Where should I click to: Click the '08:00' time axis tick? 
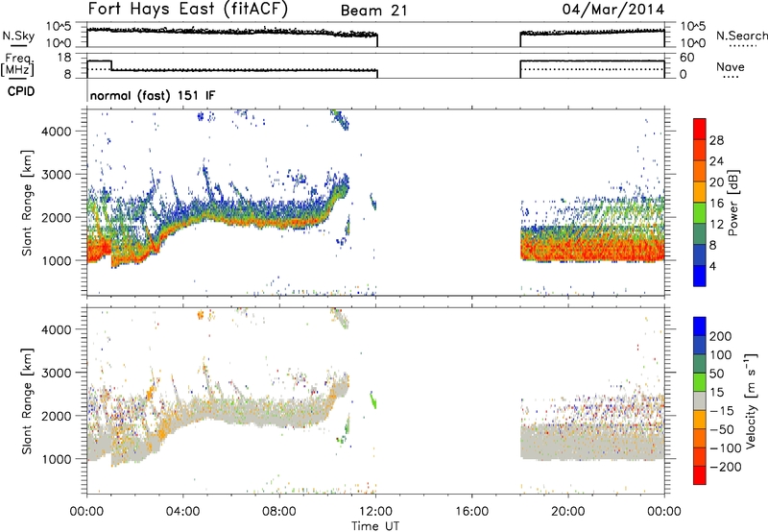(279, 512)
